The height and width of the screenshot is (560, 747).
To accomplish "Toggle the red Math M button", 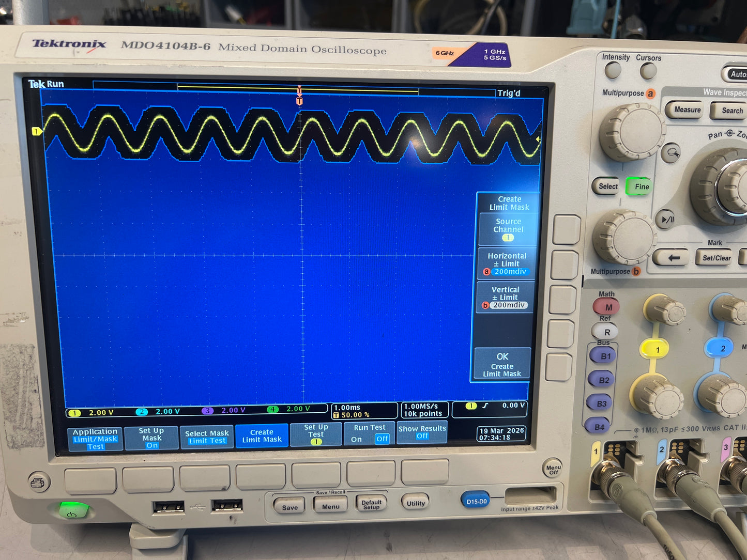I will 607,307.
